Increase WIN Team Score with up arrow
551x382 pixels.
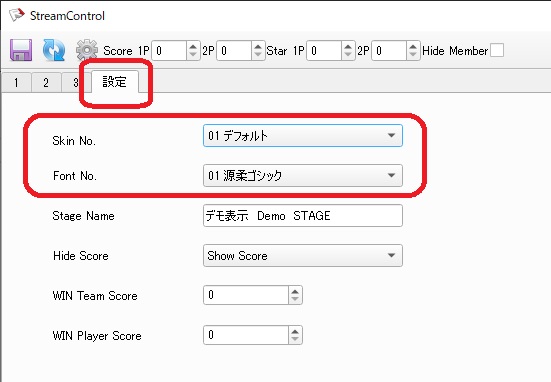295,291
